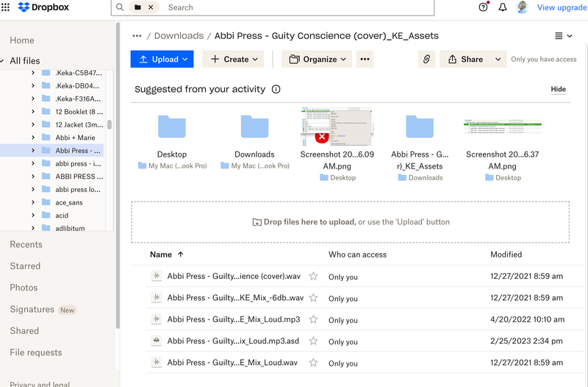Screen dimensions: 588x387
Task: Expand the ace_sans folder
Action: pos(33,202)
